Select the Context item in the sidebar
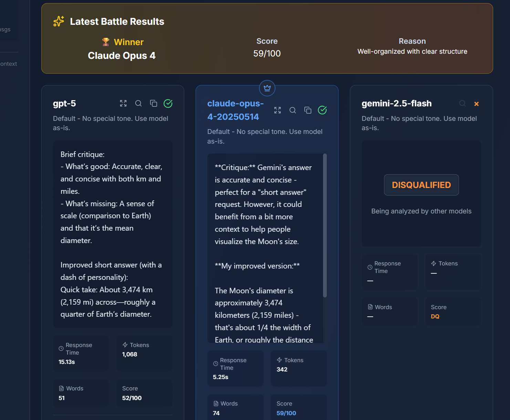Image resolution: width=510 pixels, height=420 pixels. tap(8, 64)
